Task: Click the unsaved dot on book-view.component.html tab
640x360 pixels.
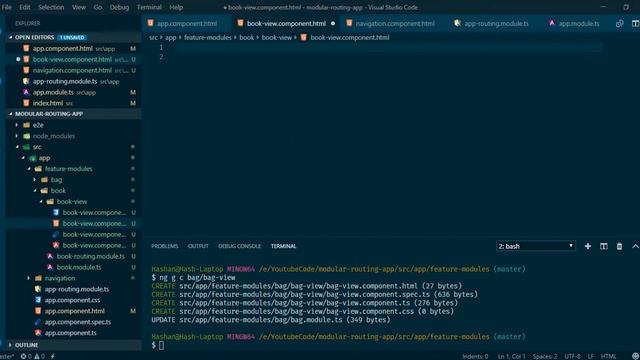Action: 333,24
